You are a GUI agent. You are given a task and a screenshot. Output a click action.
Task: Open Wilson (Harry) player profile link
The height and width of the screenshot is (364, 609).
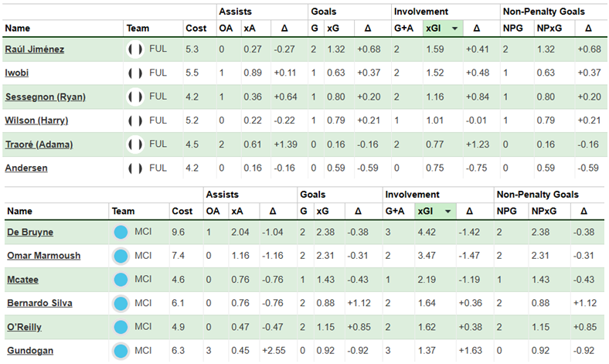[37, 121]
